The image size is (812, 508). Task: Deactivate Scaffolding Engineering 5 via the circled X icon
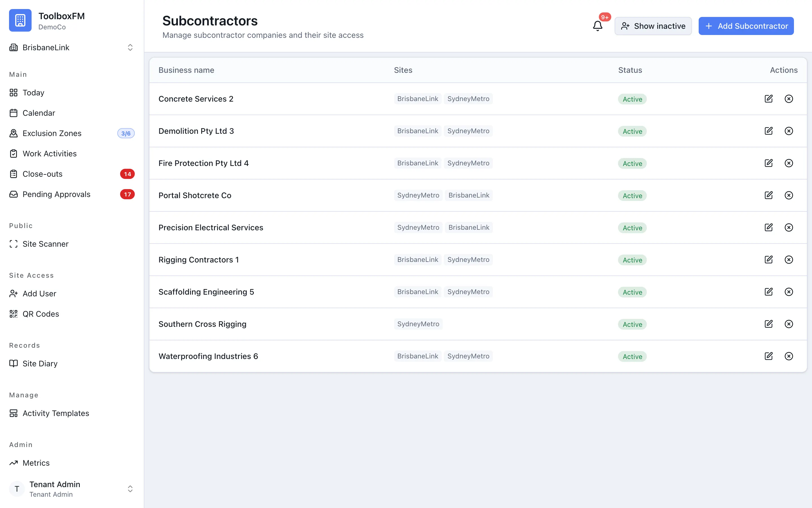coord(789,292)
